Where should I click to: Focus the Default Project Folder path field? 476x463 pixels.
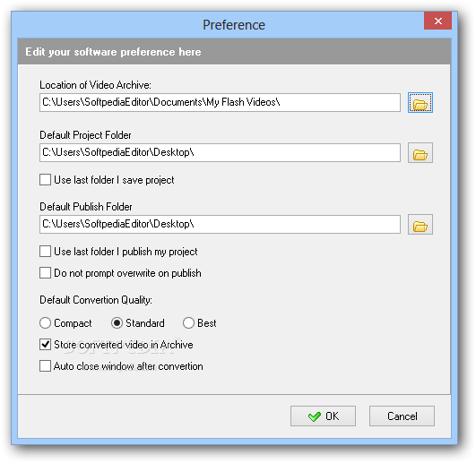click(x=220, y=152)
